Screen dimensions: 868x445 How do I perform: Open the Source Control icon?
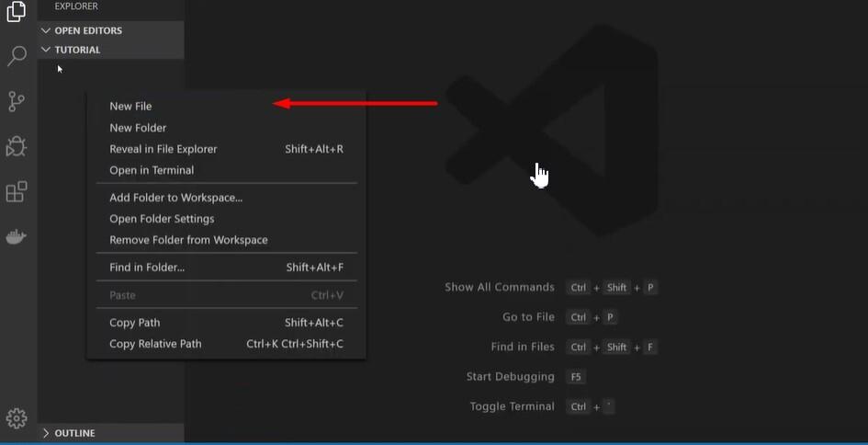pyautogui.click(x=17, y=101)
